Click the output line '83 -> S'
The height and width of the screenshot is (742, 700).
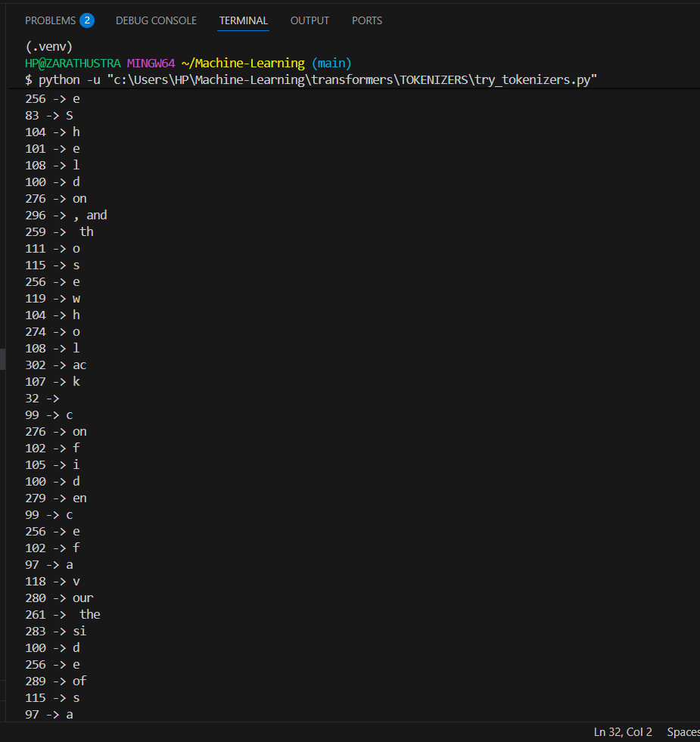pyautogui.click(x=48, y=116)
